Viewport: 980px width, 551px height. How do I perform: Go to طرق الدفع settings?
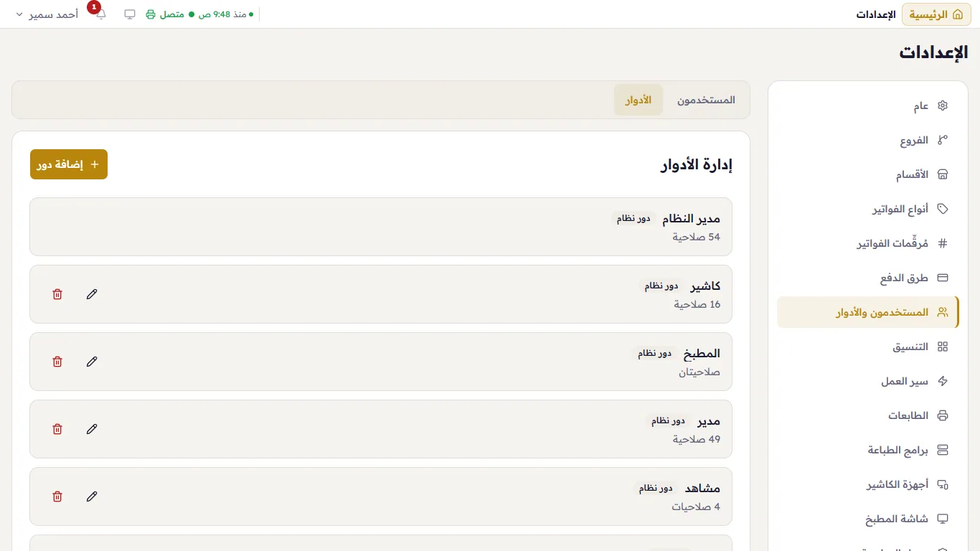868,278
